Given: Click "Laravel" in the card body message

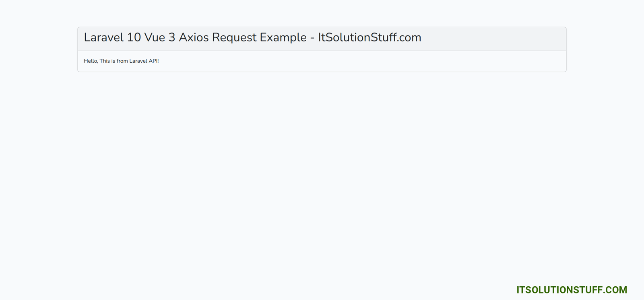Looking at the screenshot, I should 138,61.
